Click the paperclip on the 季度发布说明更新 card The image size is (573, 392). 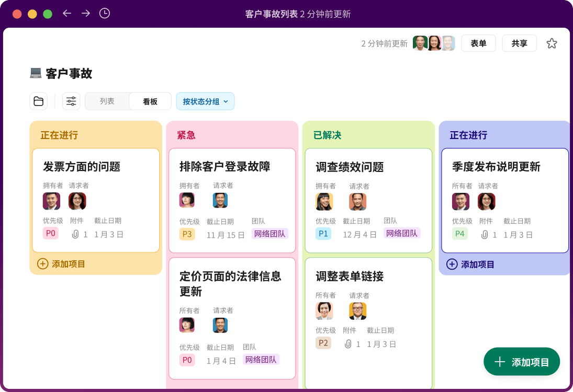(484, 234)
